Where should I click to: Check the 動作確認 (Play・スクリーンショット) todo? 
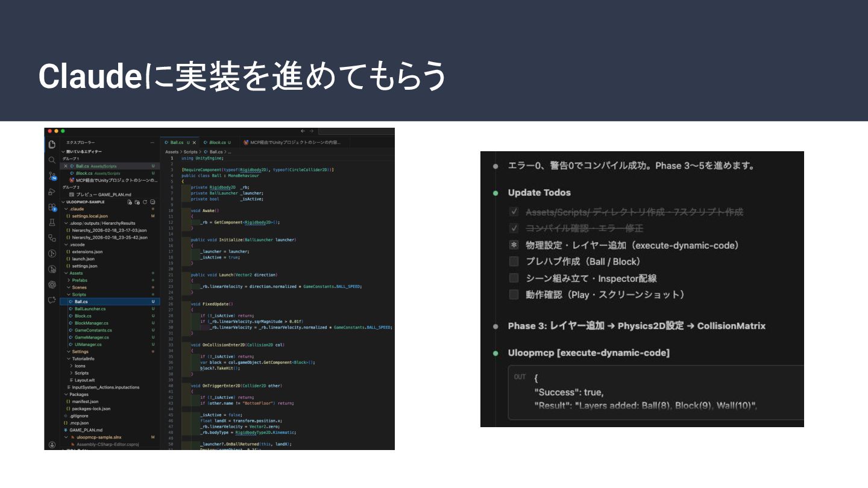(x=514, y=295)
